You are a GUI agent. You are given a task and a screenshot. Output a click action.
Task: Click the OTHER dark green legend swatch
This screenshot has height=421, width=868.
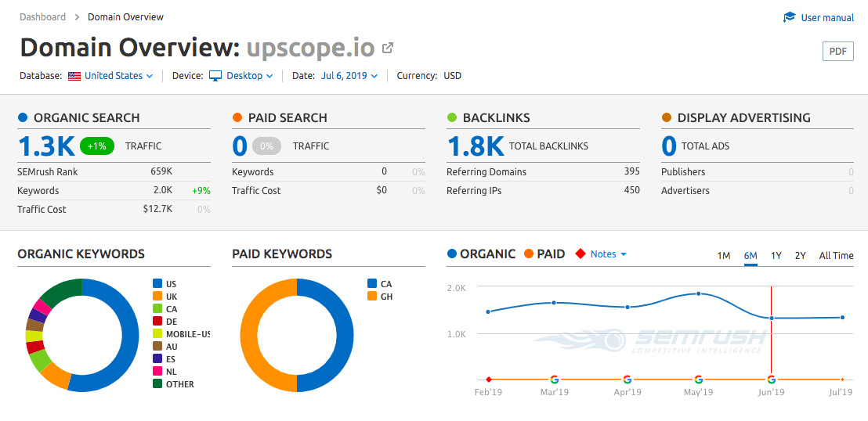pyautogui.click(x=157, y=384)
